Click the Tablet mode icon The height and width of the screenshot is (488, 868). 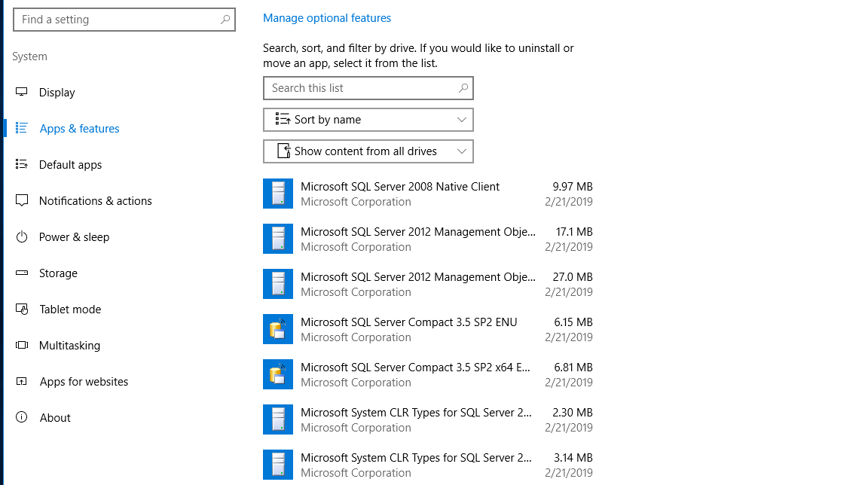[x=22, y=309]
